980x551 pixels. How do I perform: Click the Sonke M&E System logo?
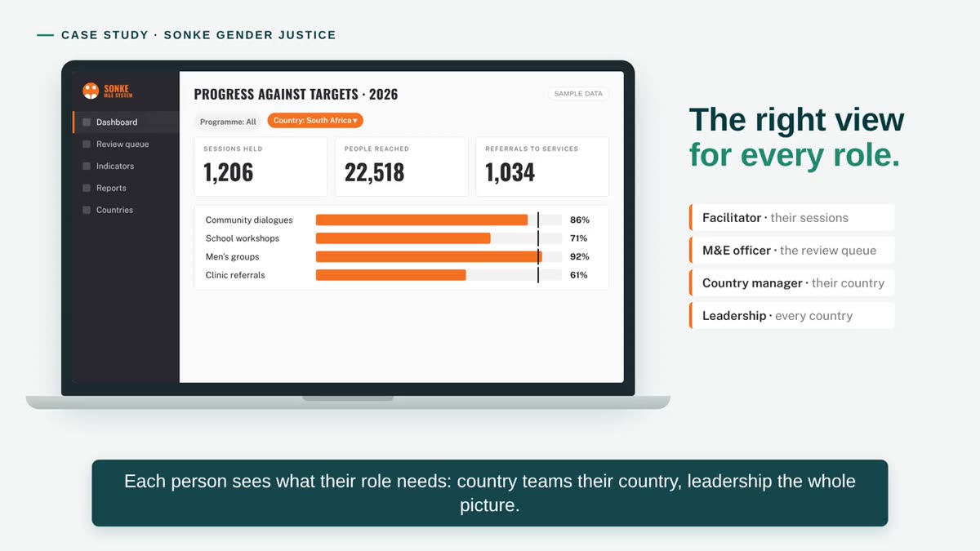click(108, 91)
